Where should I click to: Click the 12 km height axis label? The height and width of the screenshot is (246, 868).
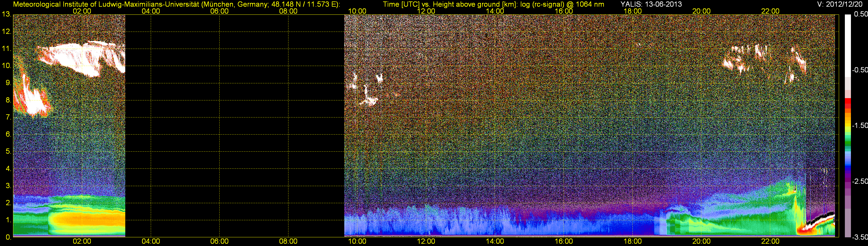[6, 31]
